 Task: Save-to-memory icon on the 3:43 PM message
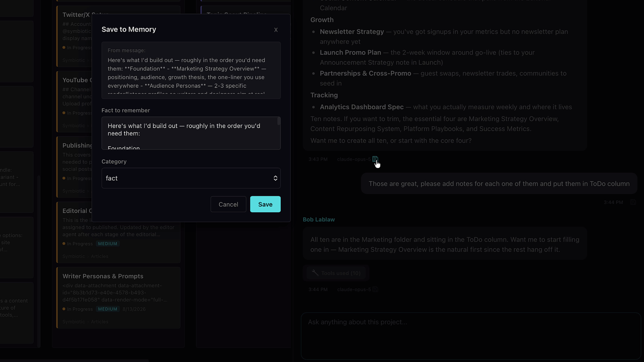pos(375,159)
